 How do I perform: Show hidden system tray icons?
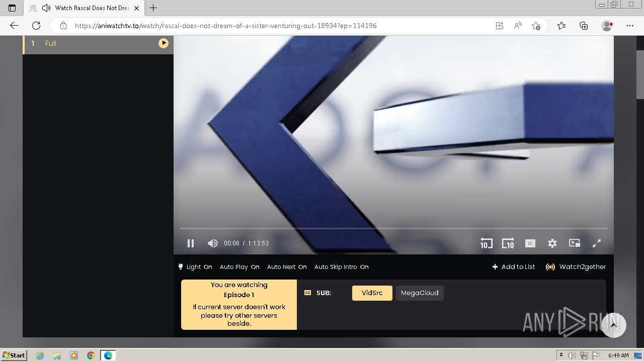(x=561, y=355)
